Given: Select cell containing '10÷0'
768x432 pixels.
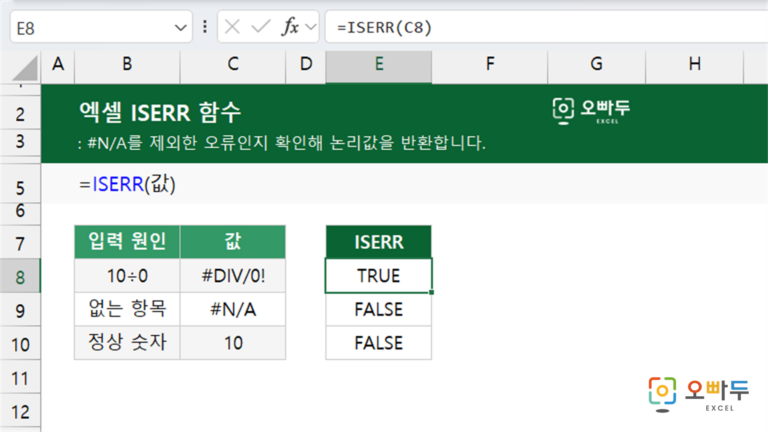Looking at the screenshot, I should pyautogui.click(x=127, y=276).
